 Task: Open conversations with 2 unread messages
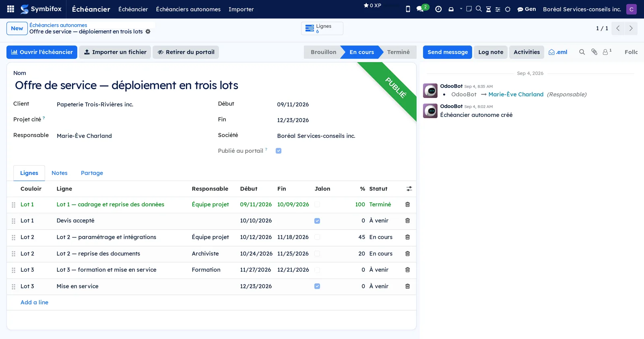point(422,8)
